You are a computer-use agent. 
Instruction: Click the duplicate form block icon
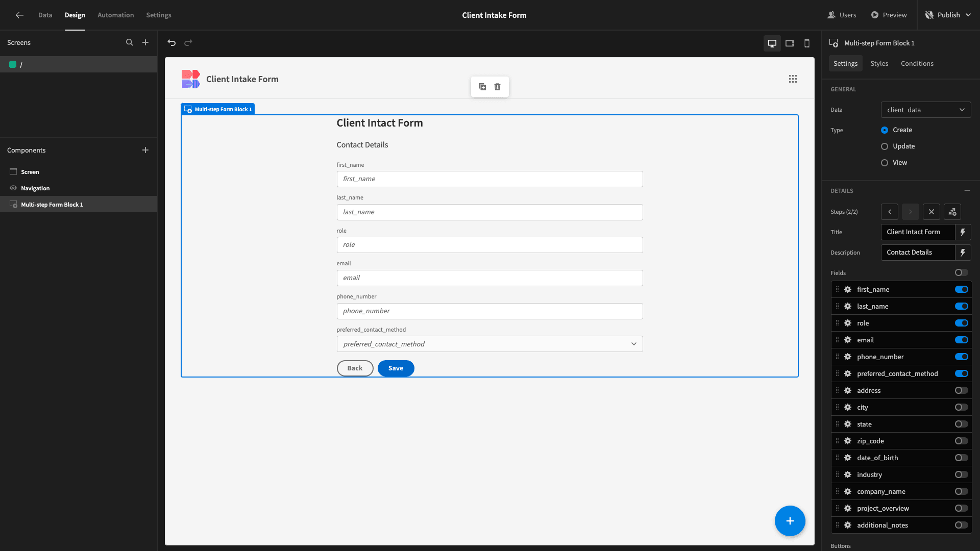(x=482, y=86)
